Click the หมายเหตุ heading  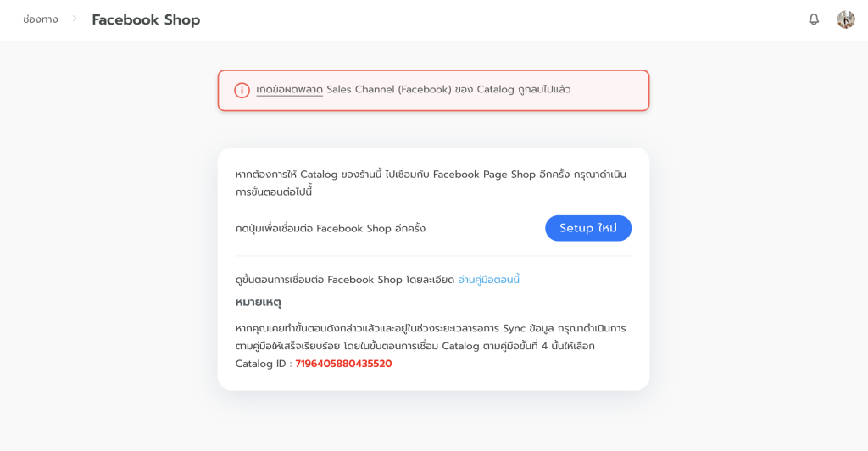click(259, 303)
